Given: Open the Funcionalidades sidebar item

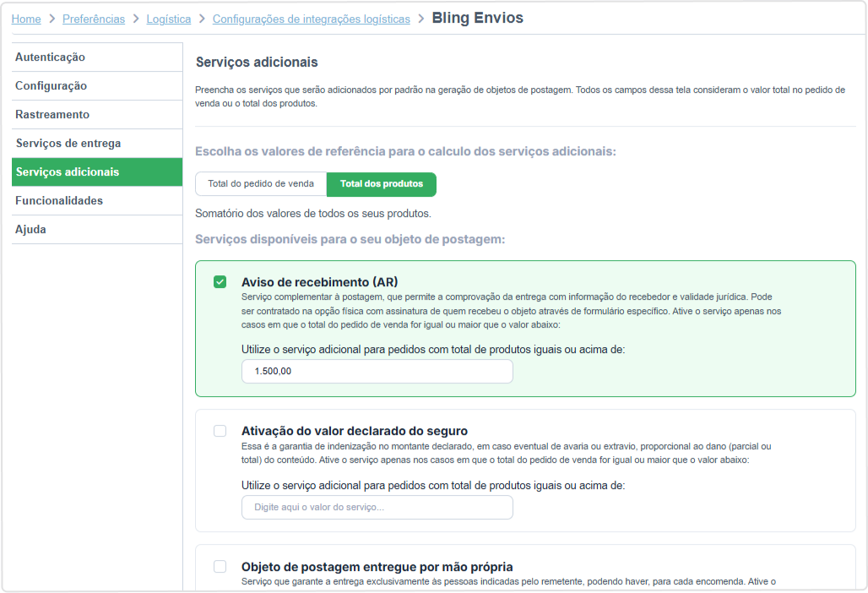Looking at the screenshot, I should point(97,201).
